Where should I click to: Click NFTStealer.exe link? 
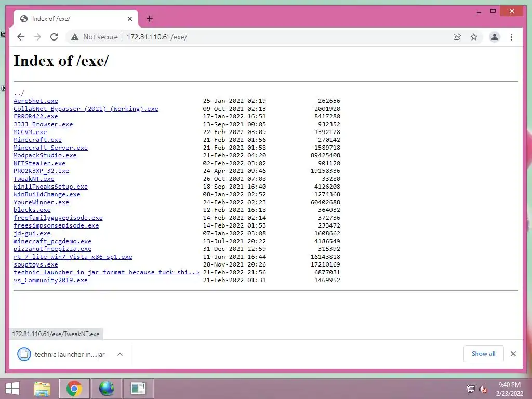click(x=39, y=163)
